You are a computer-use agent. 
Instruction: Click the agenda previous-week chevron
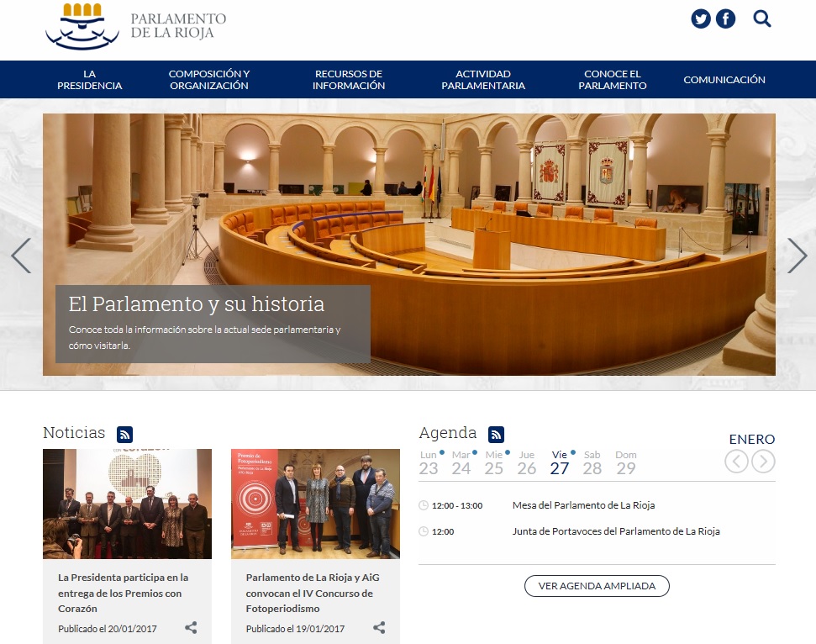pyautogui.click(x=738, y=461)
